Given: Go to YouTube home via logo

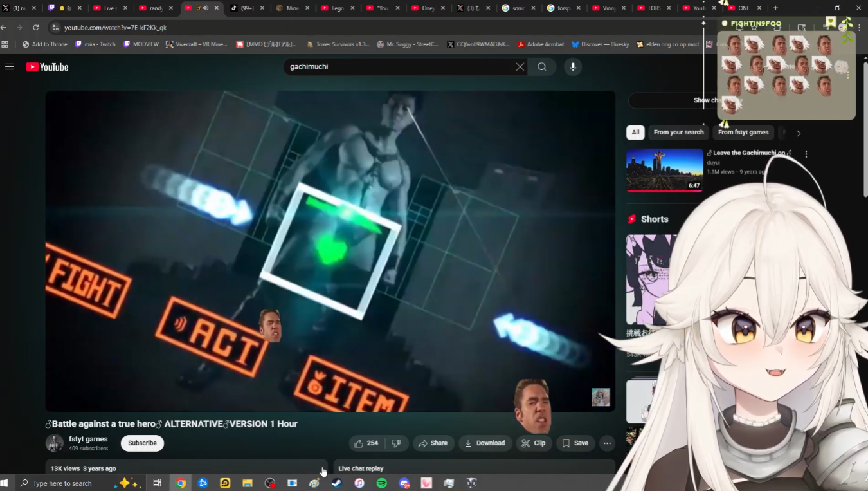Looking at the screenshot, I should point(47,67).
